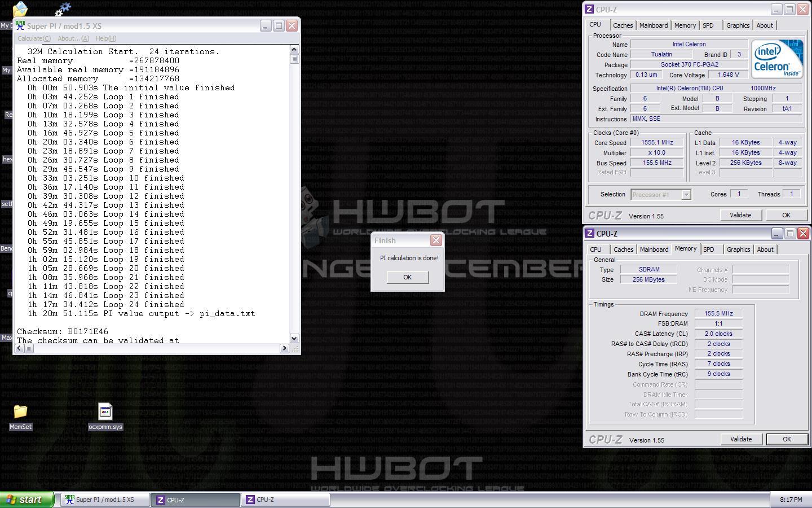The width and height of the screenshot is (812, 508).
Task: Click the Super PI title bar icon
Action: [x=20, y=25]
